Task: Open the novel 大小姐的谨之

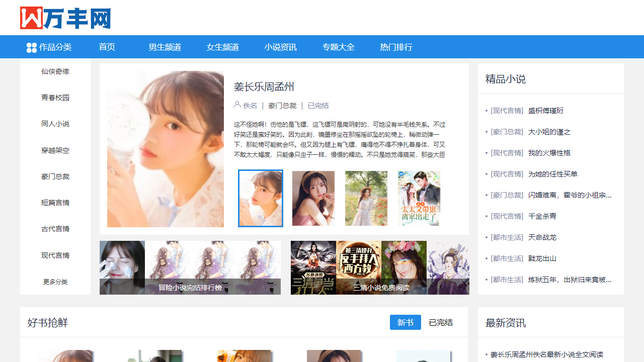Action: tap(549, 132)
